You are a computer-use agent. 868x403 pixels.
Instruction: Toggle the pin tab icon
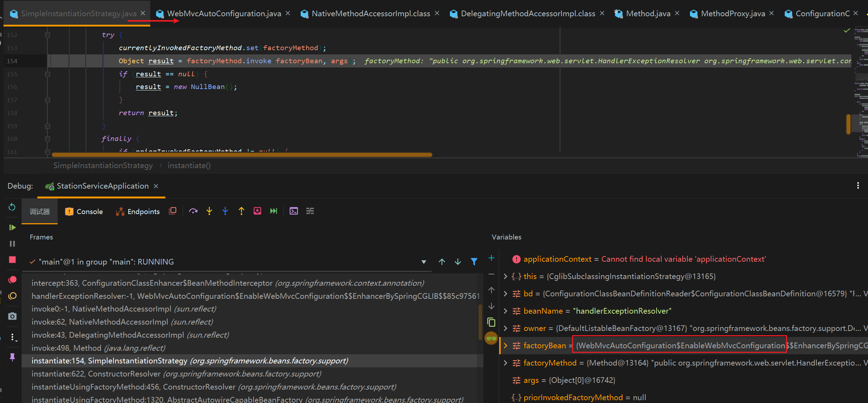coord(12,357)
